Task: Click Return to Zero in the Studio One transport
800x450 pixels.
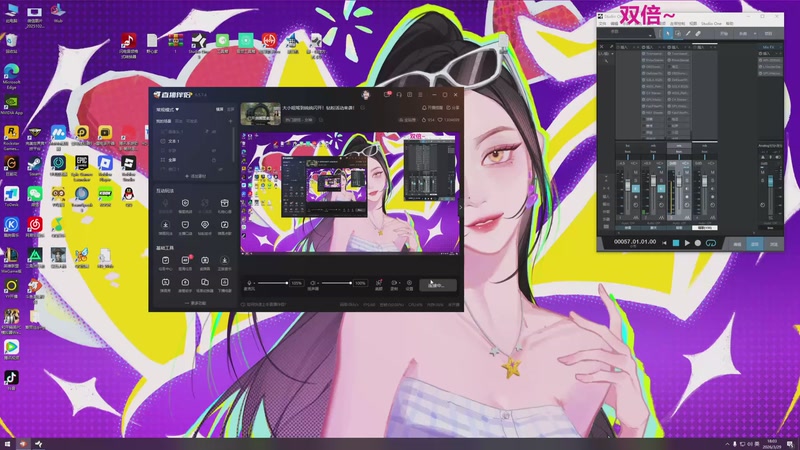Action: click(664, 243)
